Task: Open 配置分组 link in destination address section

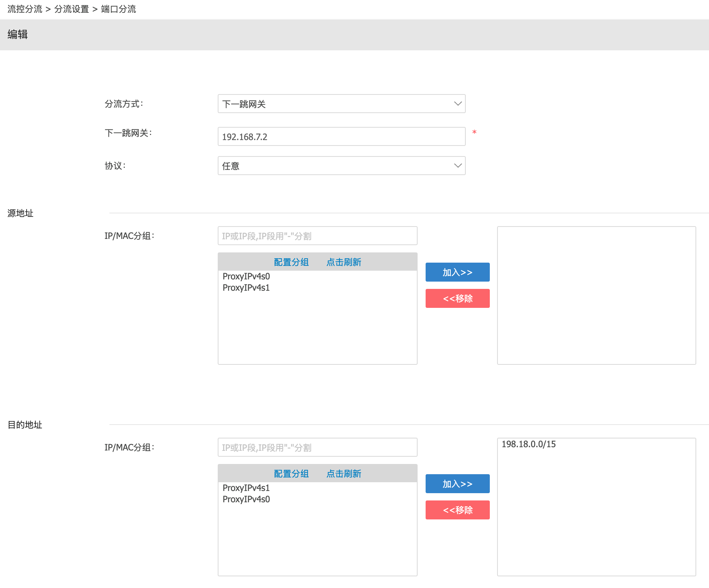Action: point(291,473)
